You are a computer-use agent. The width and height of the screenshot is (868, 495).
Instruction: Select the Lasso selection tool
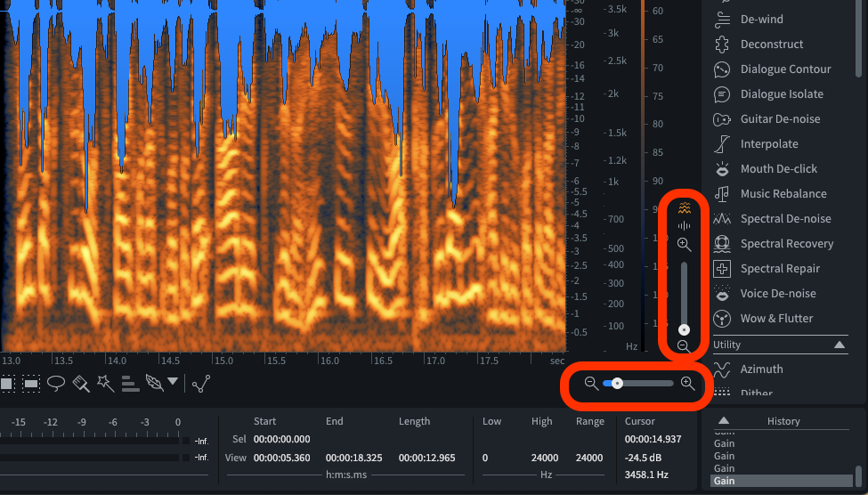tap(56, 384)
